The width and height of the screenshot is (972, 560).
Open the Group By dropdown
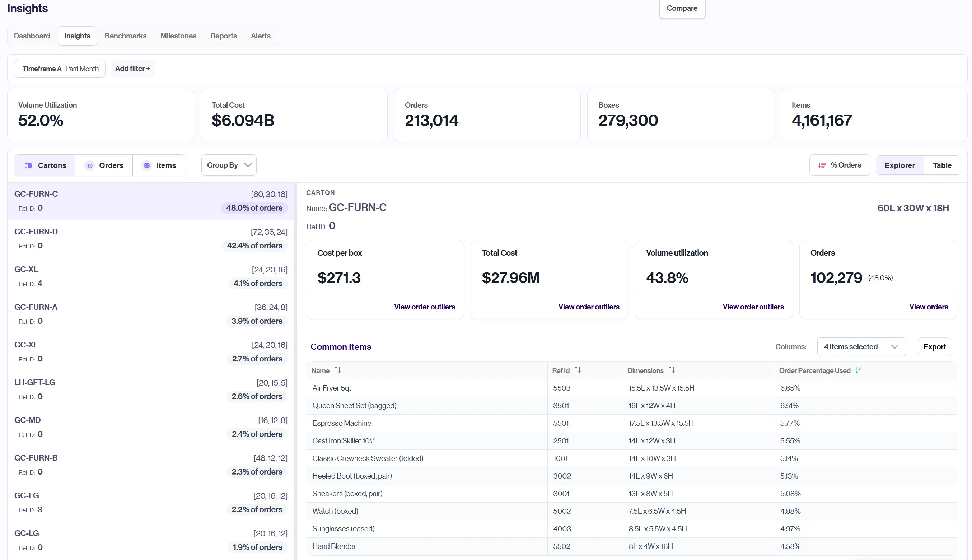point(229,165)
